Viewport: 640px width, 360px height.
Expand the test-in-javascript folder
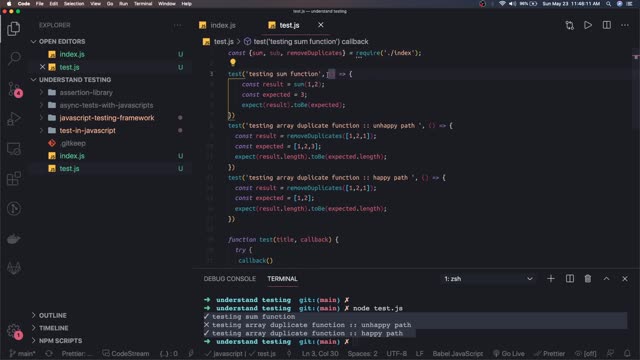[87, 131]
